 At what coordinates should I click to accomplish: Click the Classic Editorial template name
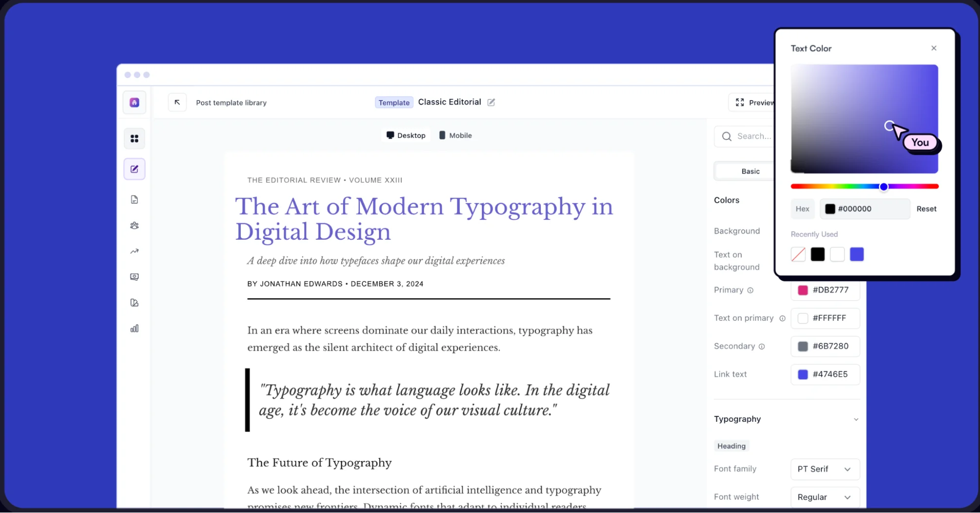(450, 102)
